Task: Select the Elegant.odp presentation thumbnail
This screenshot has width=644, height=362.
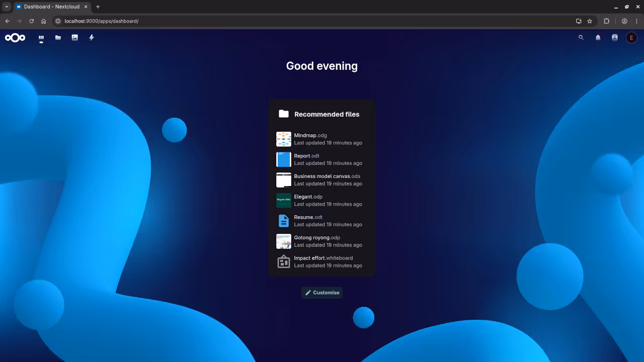Action: (283, 200)
